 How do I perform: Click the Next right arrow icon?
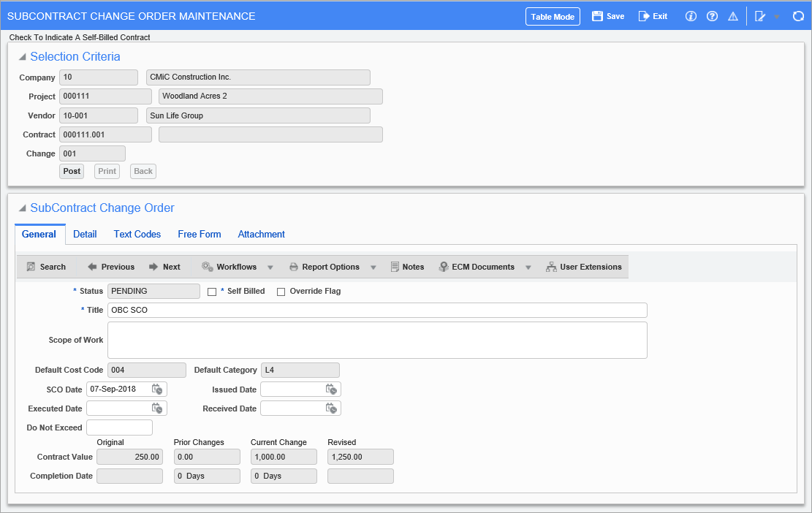[153, 267]
